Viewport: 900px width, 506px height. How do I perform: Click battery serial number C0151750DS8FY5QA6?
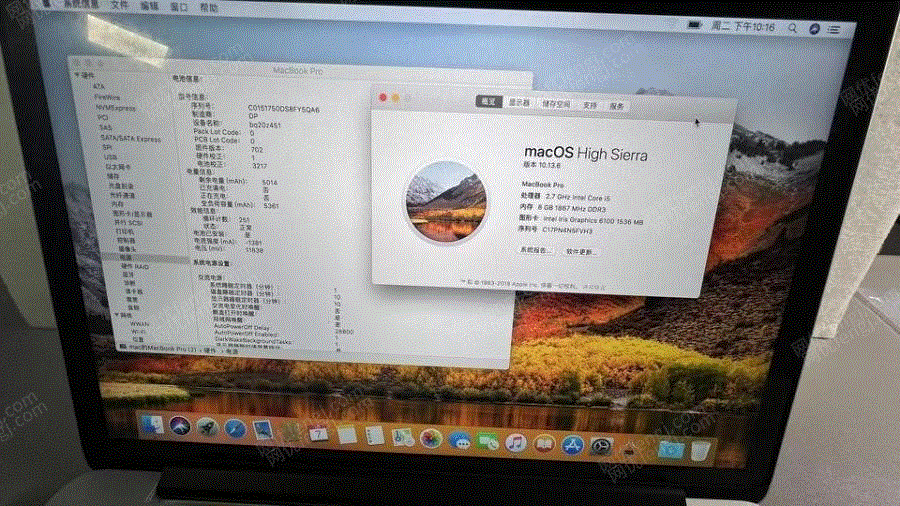tap(284, 109)
